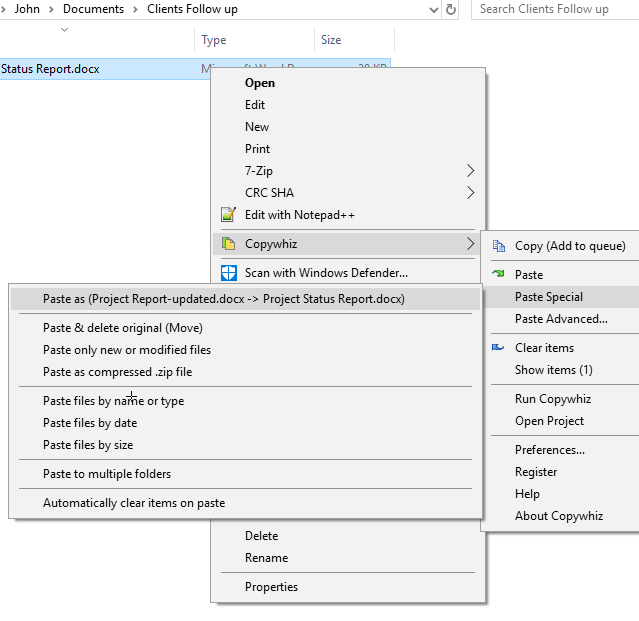Click the breadcrumb arrow after Documents
The height and width of the screenshot is (621, 639).
[x=135, y=9]
